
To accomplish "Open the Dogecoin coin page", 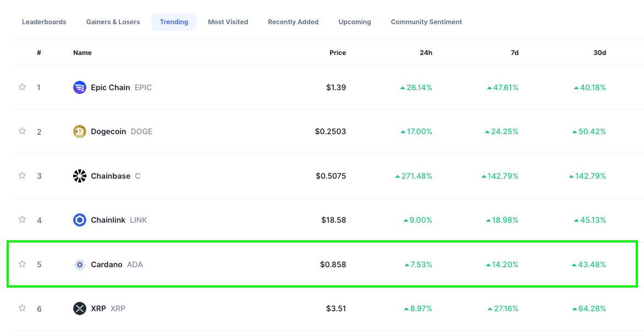I will click(x=108, y=131).
